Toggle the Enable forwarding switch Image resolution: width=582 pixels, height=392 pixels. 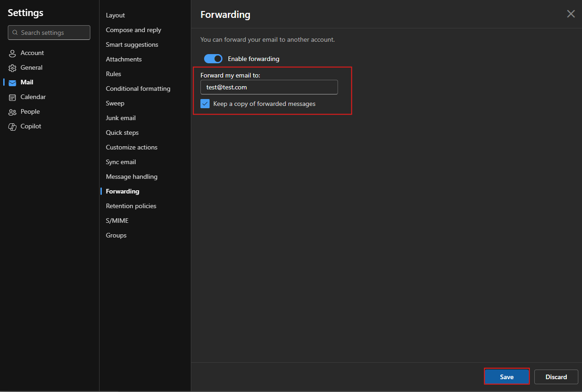click(213, 59)
